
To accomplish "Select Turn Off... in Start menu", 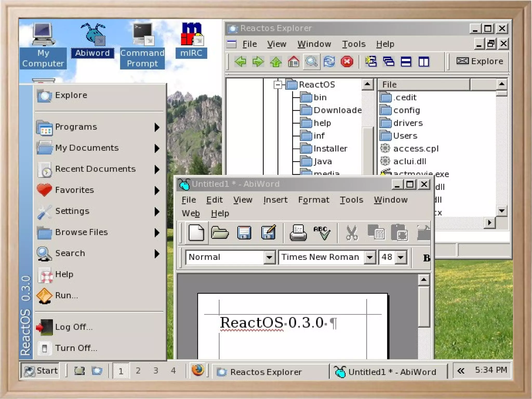I will pos(76,348).
